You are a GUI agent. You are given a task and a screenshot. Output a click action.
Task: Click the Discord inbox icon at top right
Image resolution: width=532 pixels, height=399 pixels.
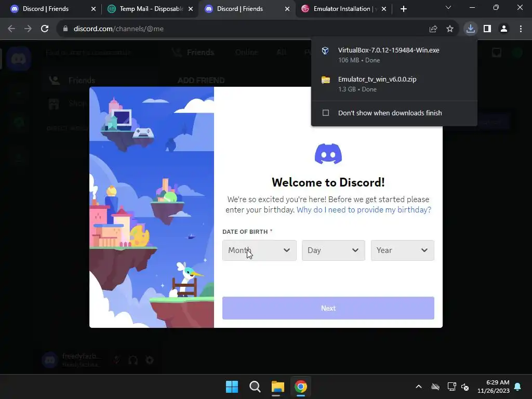click(497, 52)
